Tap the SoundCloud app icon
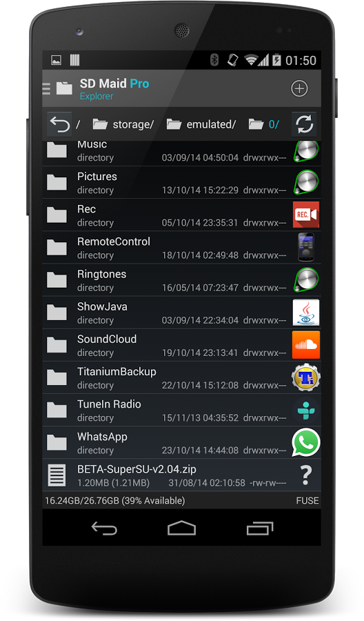The image size is (364, 621). 306,344
